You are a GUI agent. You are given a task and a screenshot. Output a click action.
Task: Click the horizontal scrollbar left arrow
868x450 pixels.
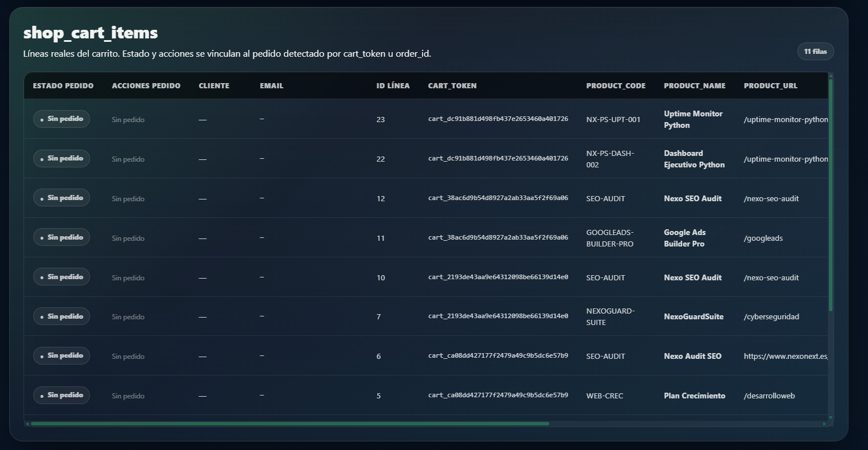pos(27,424)
